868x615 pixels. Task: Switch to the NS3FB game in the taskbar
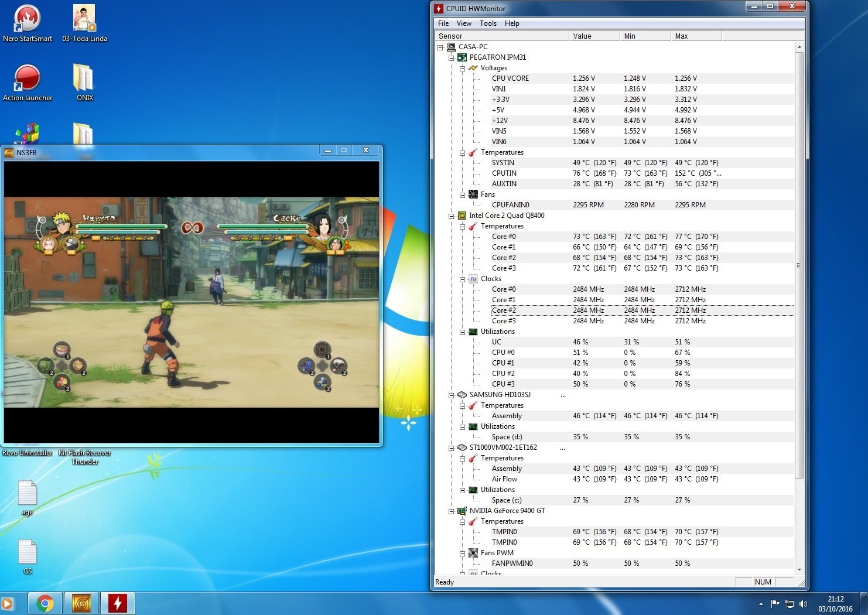pyautogui.click(x=81, y=603)
